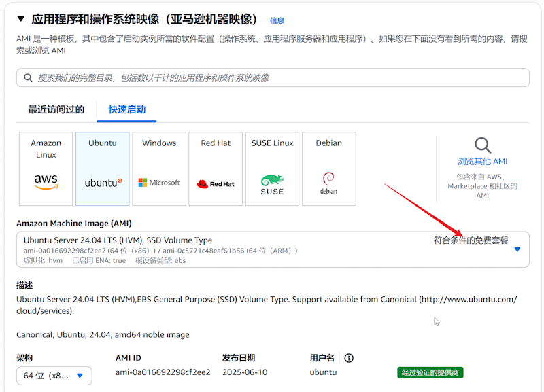This screenshot has height=392, width=544.
Task: Open the 信息 link beside section title
Action: click(277, 21)
